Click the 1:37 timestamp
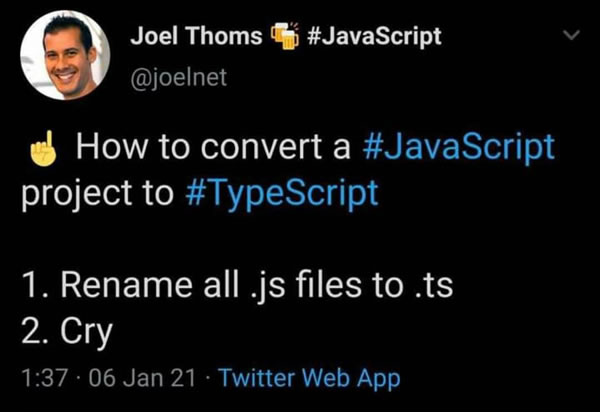 click(44, 378)
